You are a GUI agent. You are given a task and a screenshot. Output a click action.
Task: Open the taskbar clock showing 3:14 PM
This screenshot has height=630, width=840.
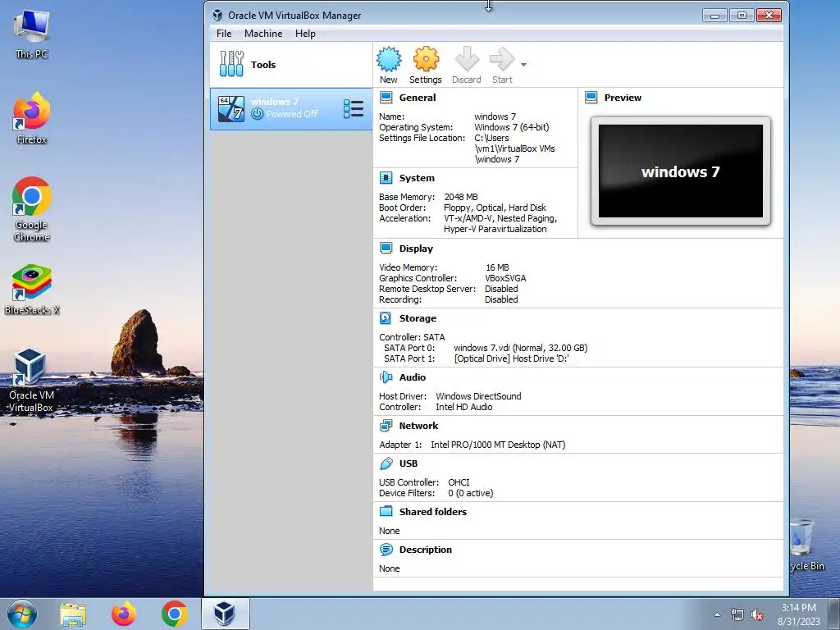coord(799,614)
